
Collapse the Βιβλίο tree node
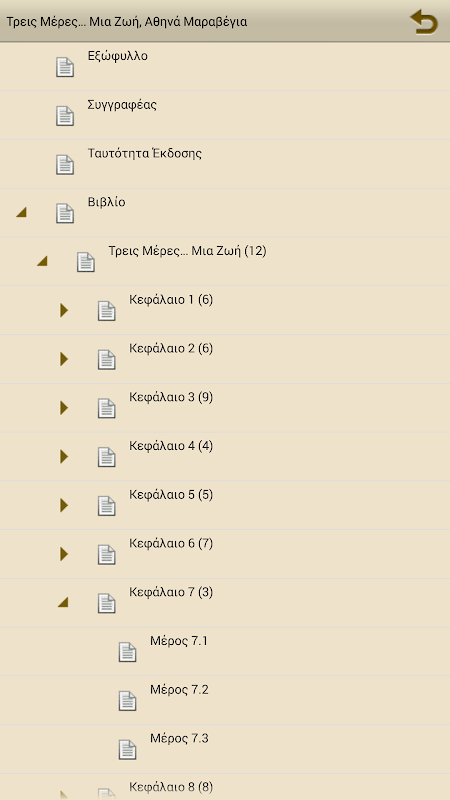click(21, 212)
